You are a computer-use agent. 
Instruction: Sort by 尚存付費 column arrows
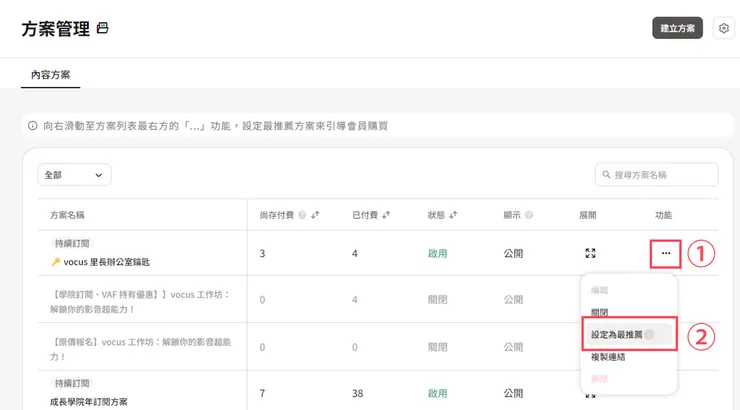315,215
